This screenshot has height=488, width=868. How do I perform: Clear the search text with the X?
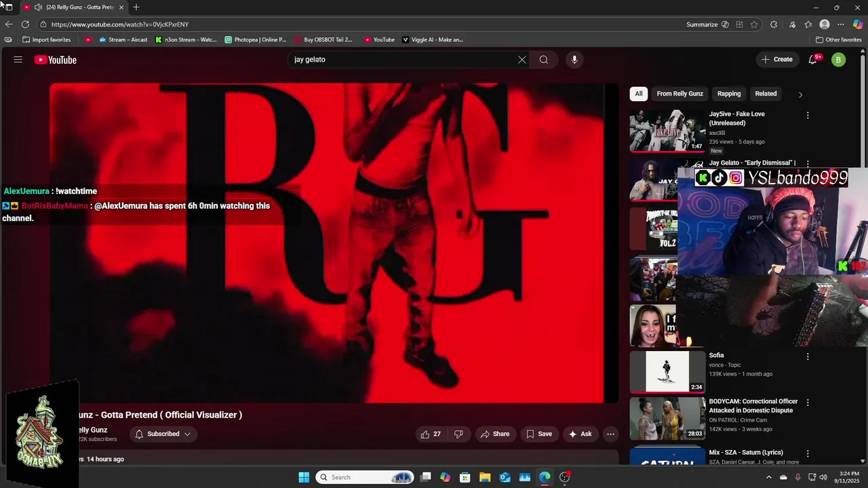521,60
